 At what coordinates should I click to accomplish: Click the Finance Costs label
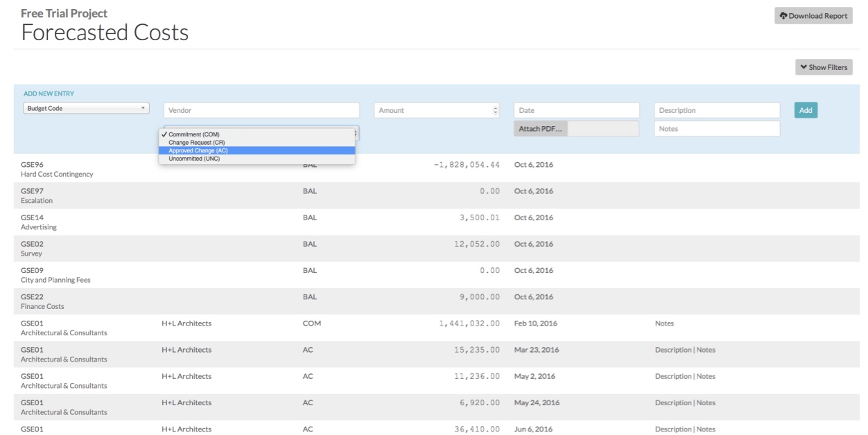43,306
